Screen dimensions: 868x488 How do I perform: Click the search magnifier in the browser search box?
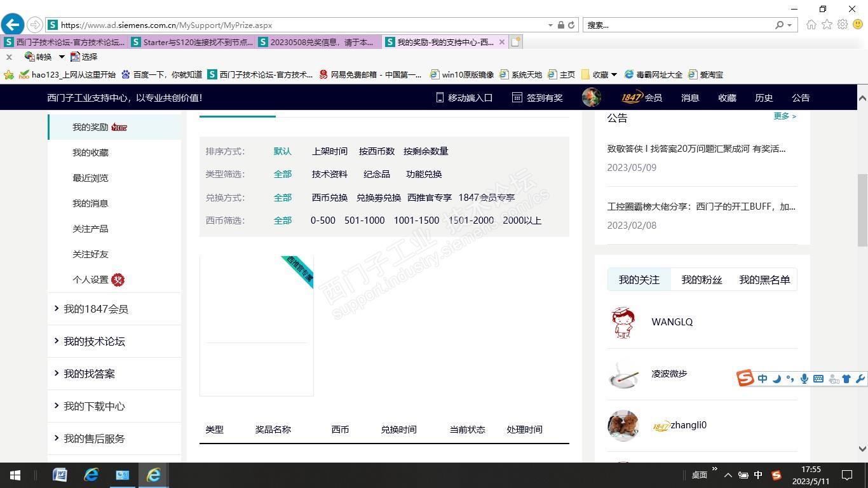pos(780,25)
